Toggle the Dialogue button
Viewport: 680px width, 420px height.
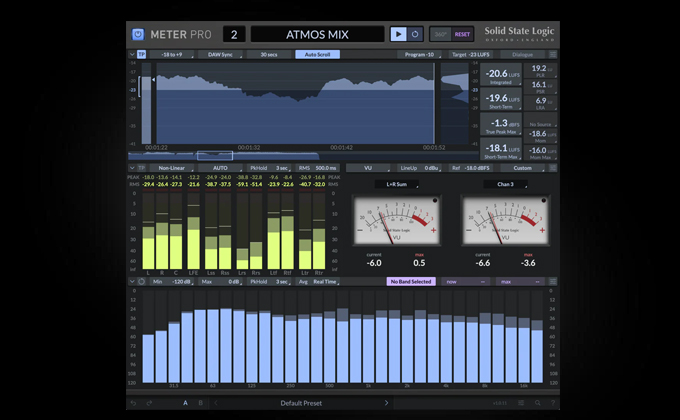pos(522,54)
